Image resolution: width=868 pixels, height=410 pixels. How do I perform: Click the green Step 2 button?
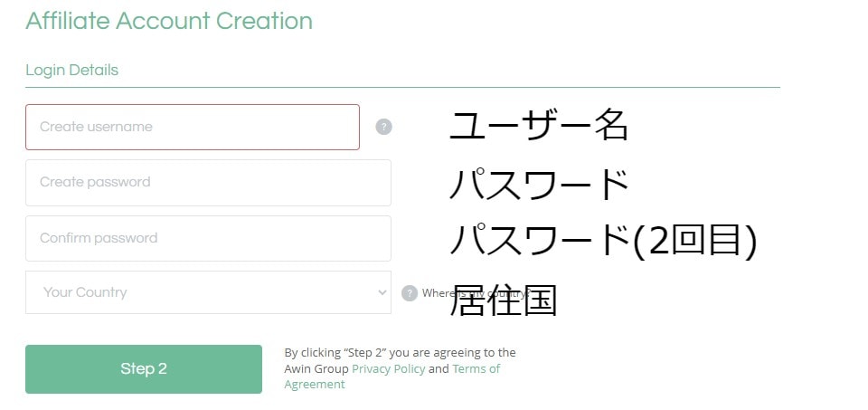(x=144, y=369)
